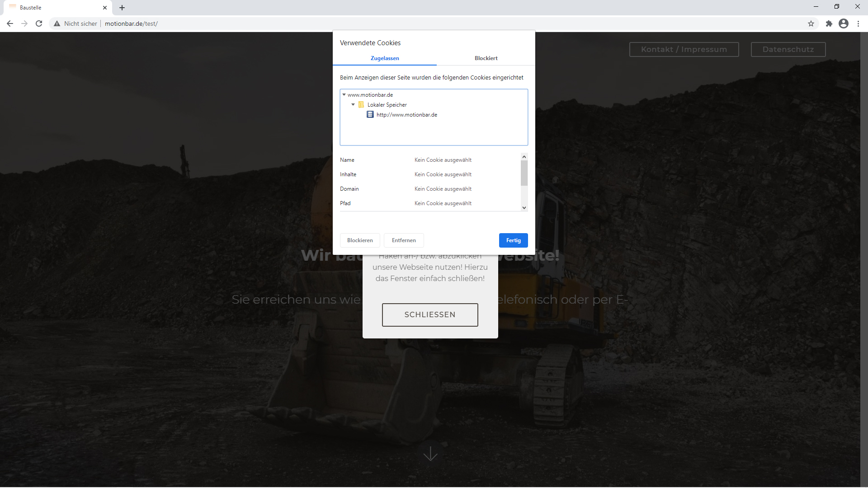This screenshot has height=488, width=868.
Task: Reload the current page
Action: [x=39, y=23]
